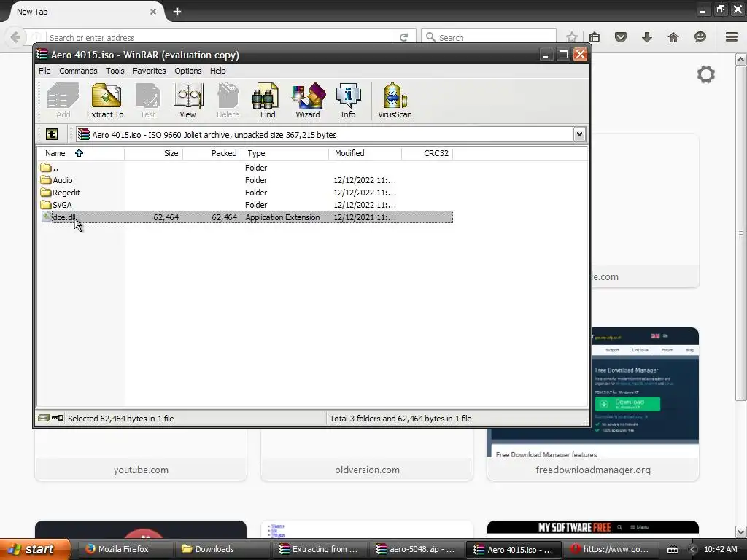Sort by the Type column header
The width and height of the screenshot is (747, 560).
point(285,153)
